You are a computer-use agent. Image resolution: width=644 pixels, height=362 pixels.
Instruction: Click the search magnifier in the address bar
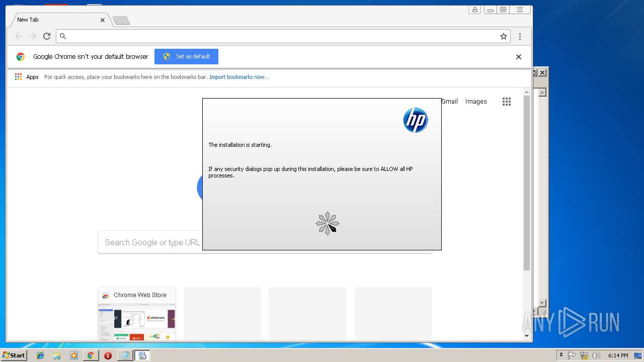click(63, 36)
